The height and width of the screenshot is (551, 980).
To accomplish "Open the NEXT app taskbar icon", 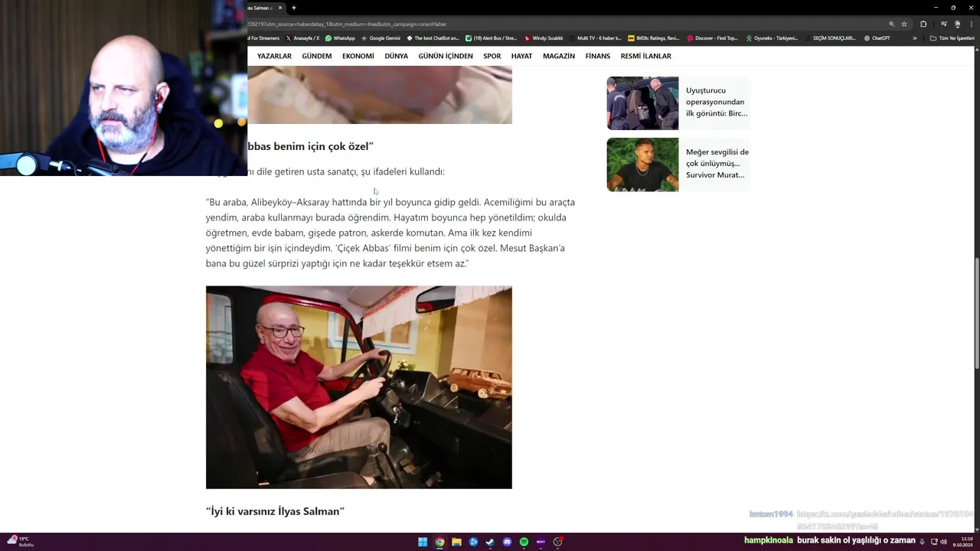I will 541,542.
